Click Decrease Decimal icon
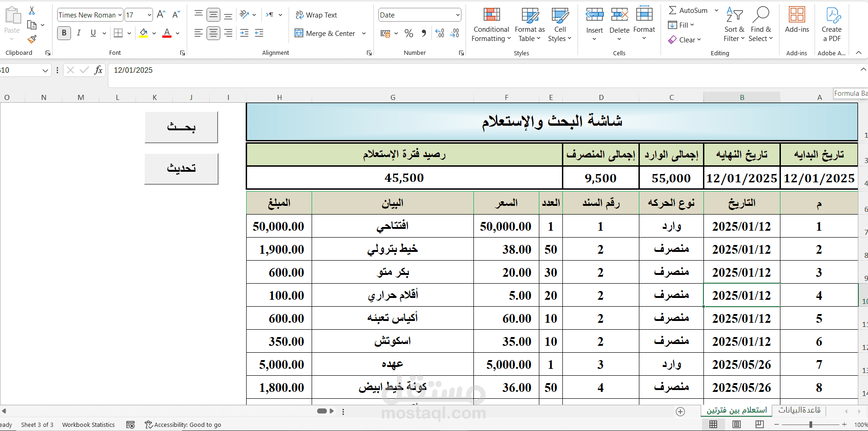 tap(455, 33)
